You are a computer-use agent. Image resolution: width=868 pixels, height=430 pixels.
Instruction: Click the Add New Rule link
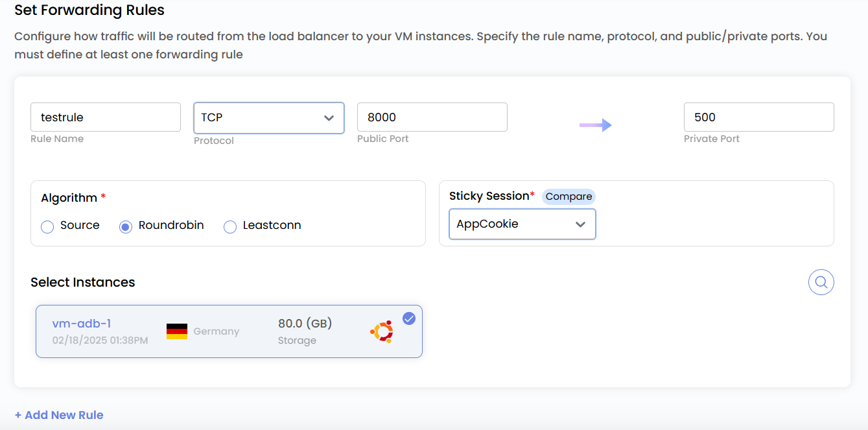click(x=59, y=414)
